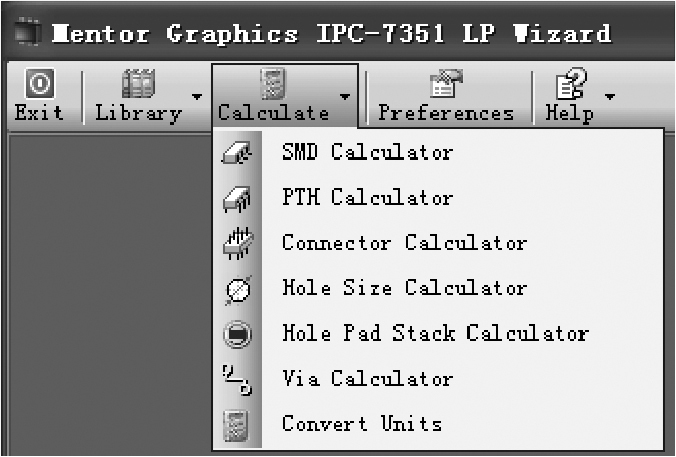
Task: Expand the Help dropdown arrow
Action: (609, 96)
